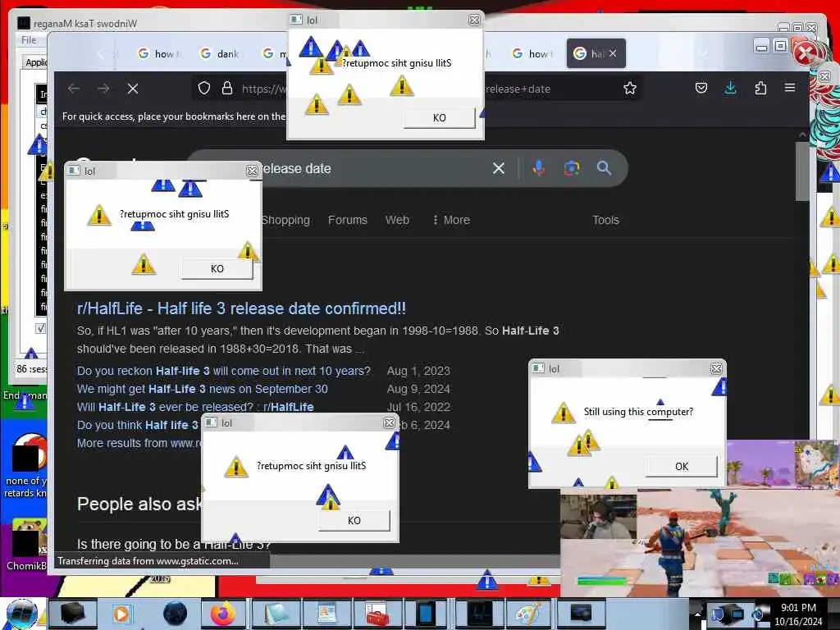Open Google Lens image search
This screenshot has width=840, height=630.
click(572, 168)
